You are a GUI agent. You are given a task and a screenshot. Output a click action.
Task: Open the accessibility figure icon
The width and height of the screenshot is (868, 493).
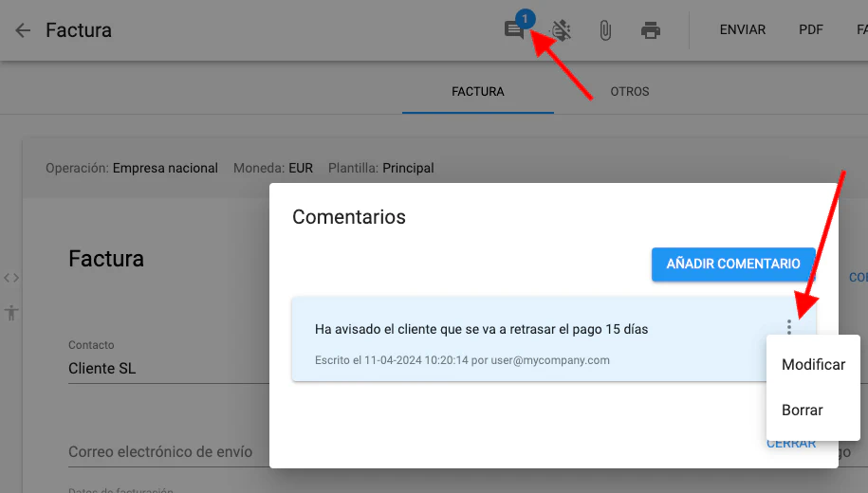click(x=11, y=312)
